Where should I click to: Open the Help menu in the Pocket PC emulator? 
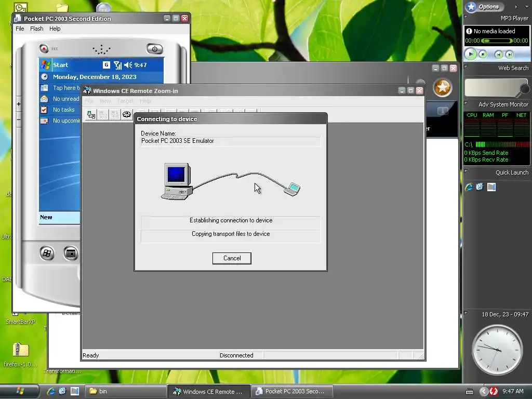pos(55,29)
